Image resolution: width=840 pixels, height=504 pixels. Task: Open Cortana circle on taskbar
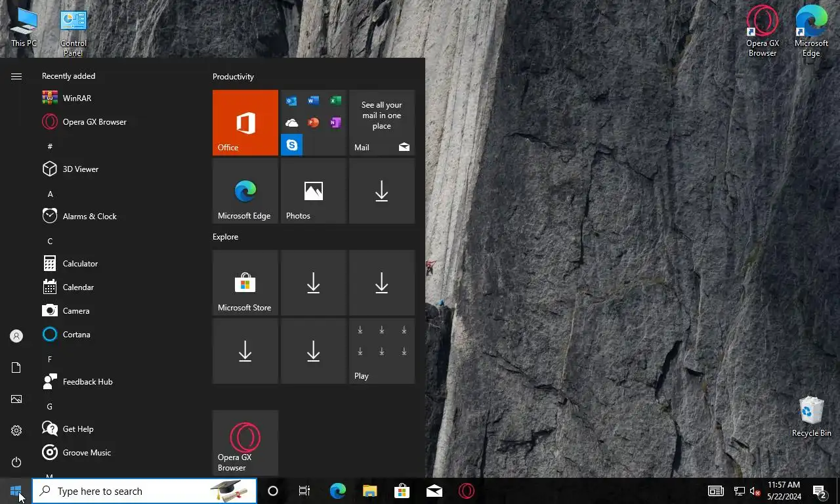click(x=273, y=491)
